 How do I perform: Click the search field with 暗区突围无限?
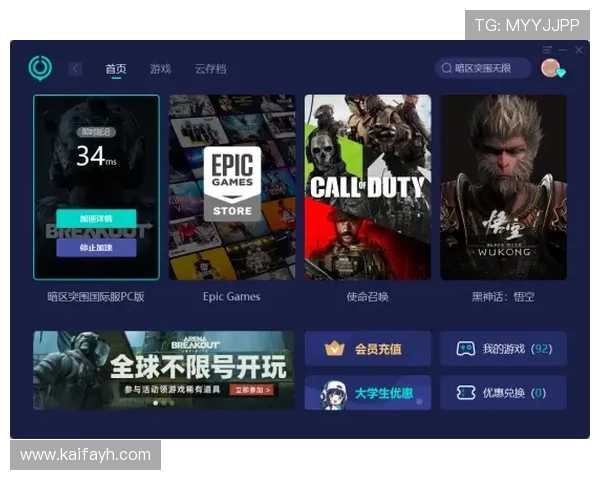(x=483, y=68)
